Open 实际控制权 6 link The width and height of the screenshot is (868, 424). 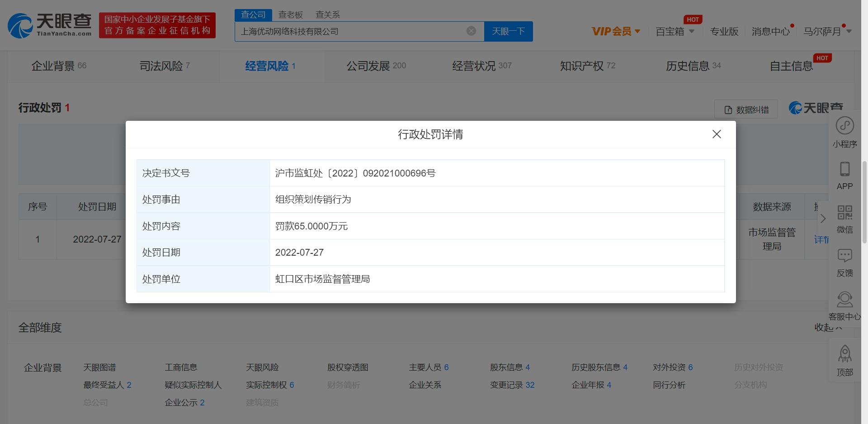pyautogui.click(x=270, y=385)
